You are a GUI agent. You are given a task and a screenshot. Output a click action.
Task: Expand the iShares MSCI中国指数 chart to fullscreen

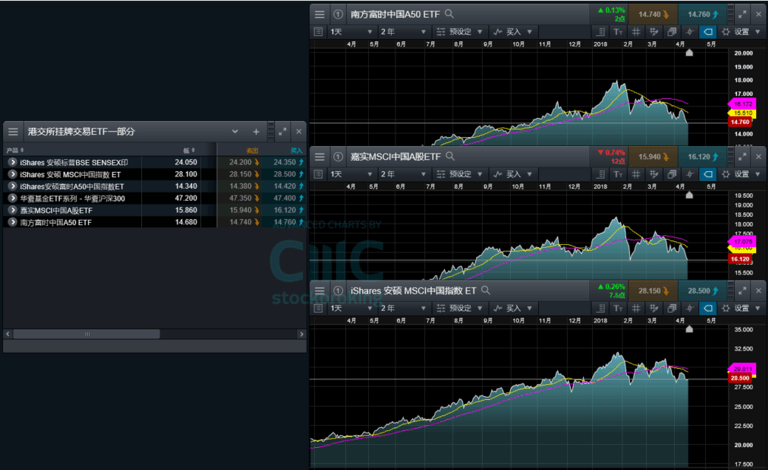(x=743, y=291)
